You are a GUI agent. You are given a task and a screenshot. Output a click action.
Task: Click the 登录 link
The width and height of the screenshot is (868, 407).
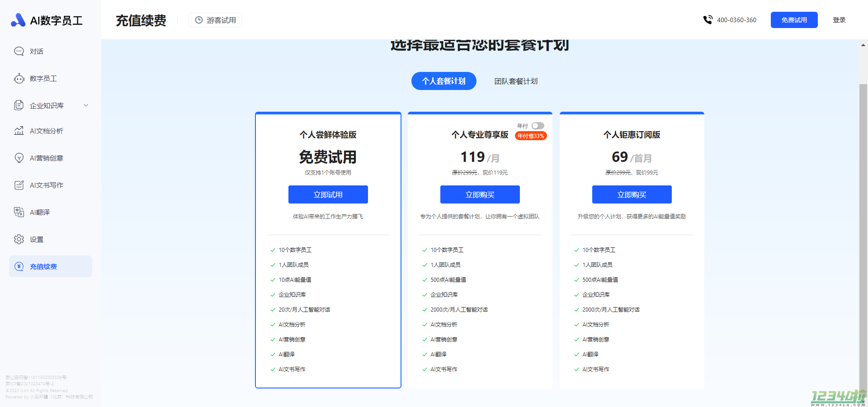point(839,20)
